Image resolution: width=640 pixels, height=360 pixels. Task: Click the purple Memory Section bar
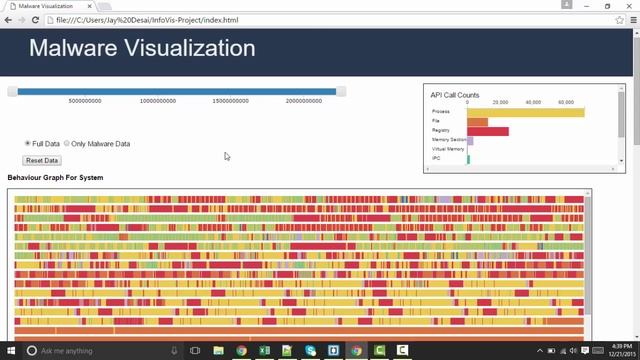(470, 141)
